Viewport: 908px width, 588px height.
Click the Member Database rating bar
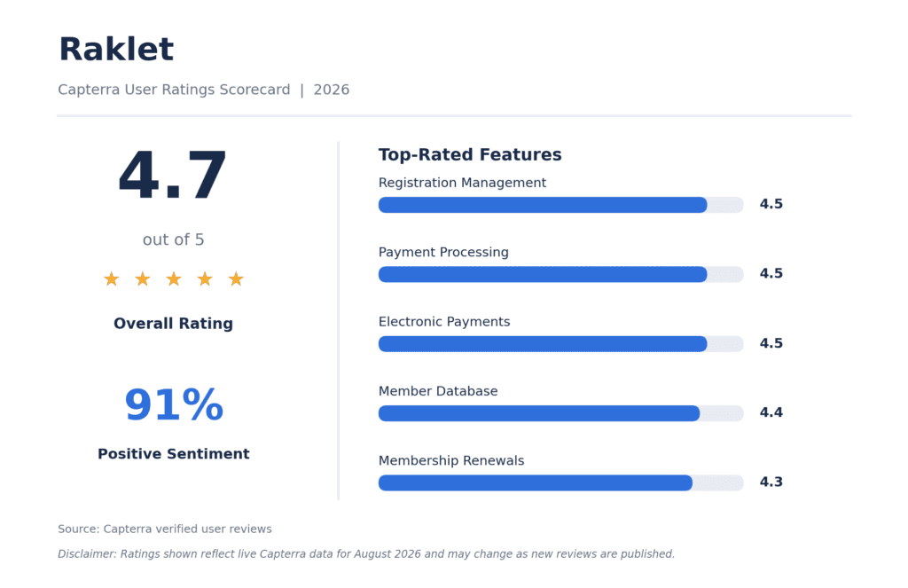560,413
